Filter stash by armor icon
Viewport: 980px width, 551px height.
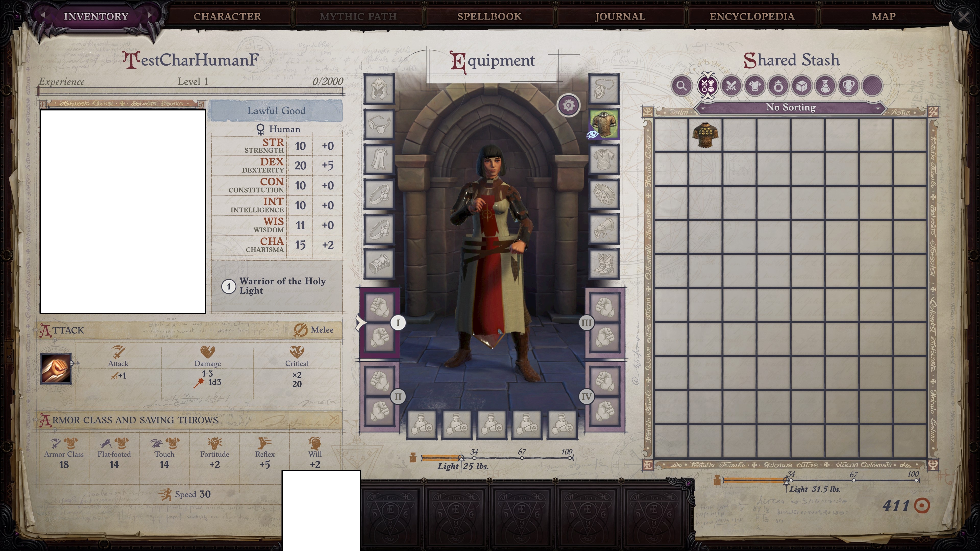click(755, 85)
